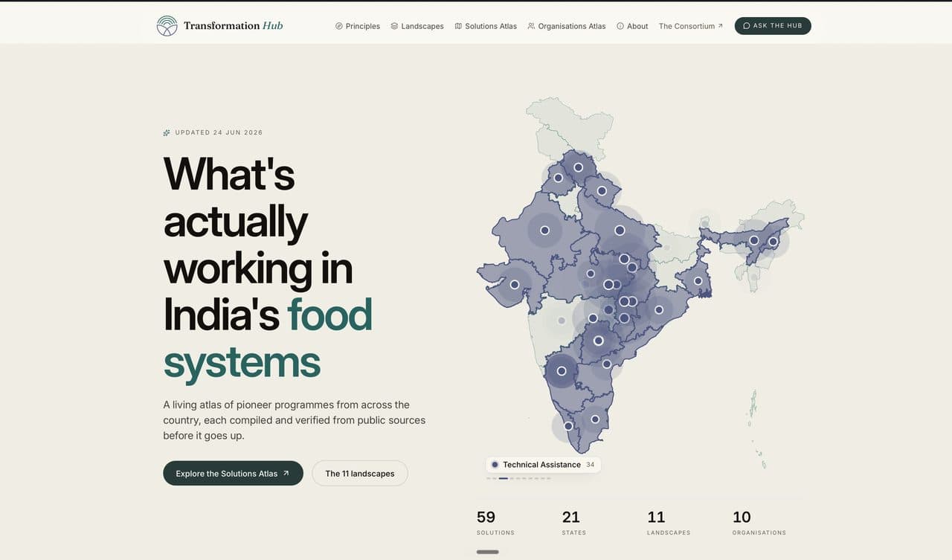Click the living atlas description paragraph
This screenshot has width=952, height=560.
pyautogui.click(x=295, y=420)
